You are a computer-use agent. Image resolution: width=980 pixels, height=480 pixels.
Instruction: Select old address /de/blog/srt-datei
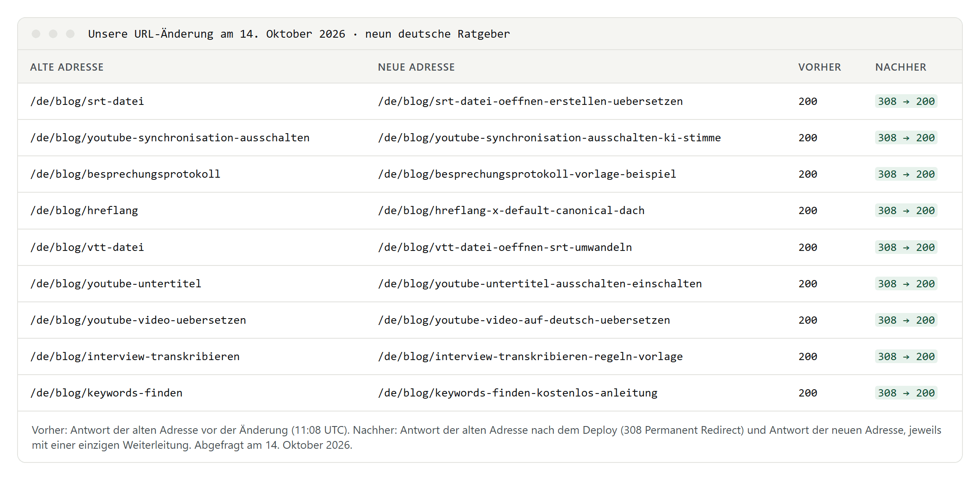tap(87, 101)
